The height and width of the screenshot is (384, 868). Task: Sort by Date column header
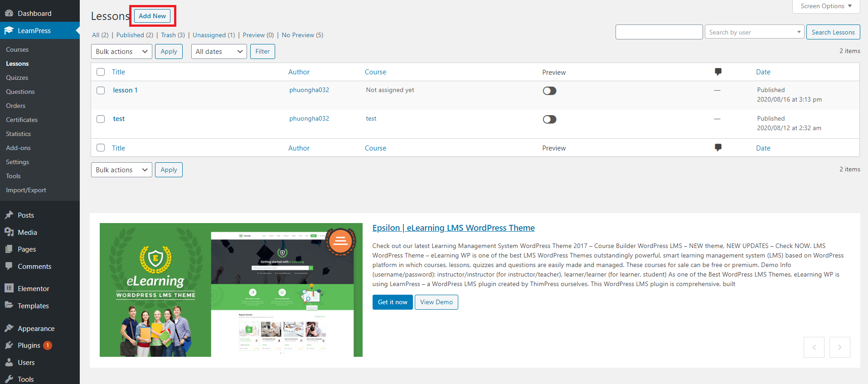(763, 72)
